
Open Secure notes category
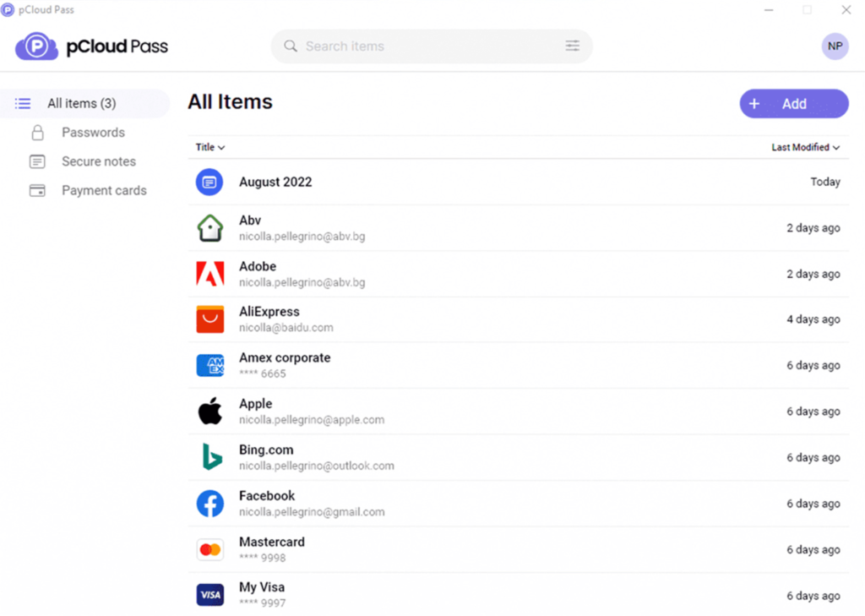coord(98,161)
